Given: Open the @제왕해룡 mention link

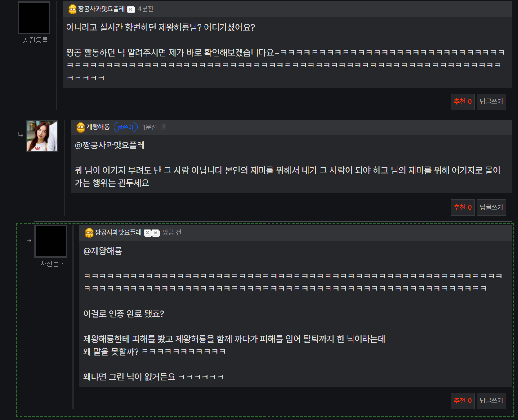Looking at the screenshot, I should click(x=103, y=251).
